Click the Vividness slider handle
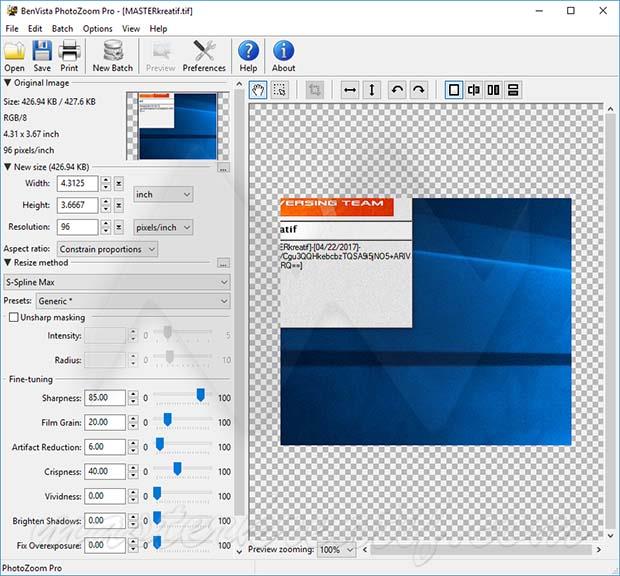 (157, 493)
